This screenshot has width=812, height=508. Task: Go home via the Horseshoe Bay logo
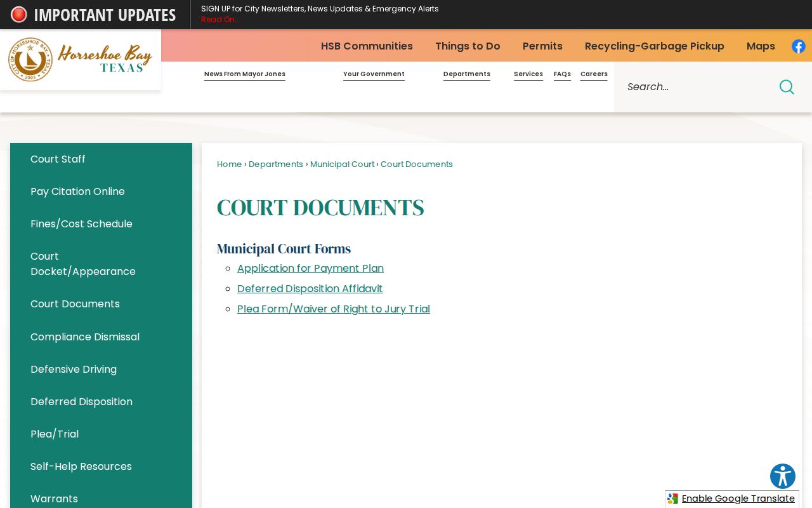click(80, 59)
